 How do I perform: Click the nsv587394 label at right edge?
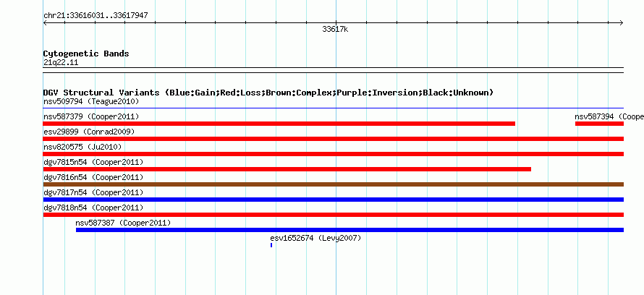click(609, 116)
